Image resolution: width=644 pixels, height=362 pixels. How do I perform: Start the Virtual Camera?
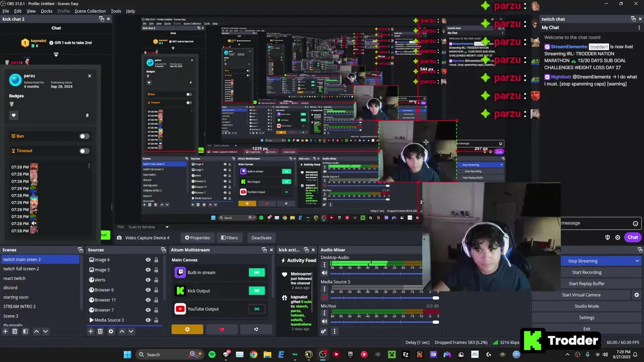[x=581, y=295]
